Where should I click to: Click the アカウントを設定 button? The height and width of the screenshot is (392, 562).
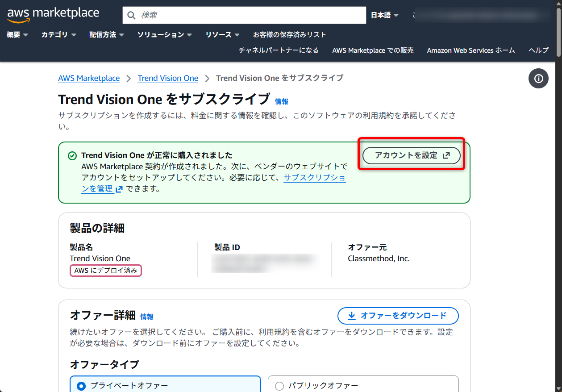(x=412, y=155)
